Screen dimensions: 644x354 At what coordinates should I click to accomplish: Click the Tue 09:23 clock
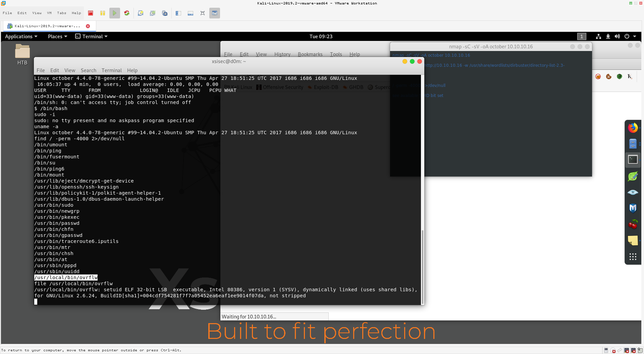tap(321, 36)
